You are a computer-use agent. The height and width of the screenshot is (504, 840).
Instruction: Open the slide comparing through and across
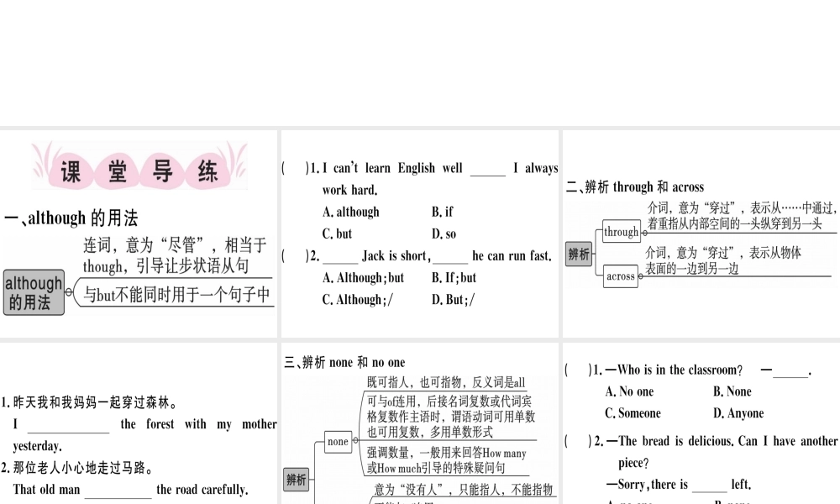click(x=701, y=234)
